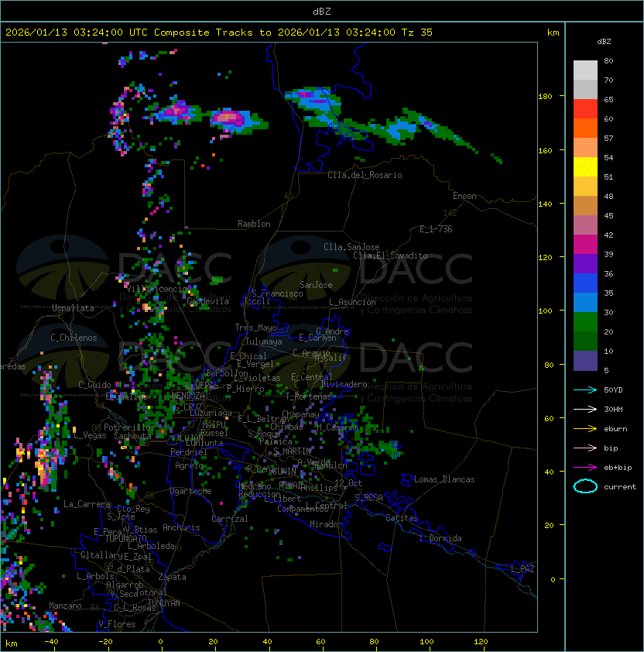Screen dimensions: 644x652
Task: Click the 'Ugarteche' map label
Action: pos(191,491)
